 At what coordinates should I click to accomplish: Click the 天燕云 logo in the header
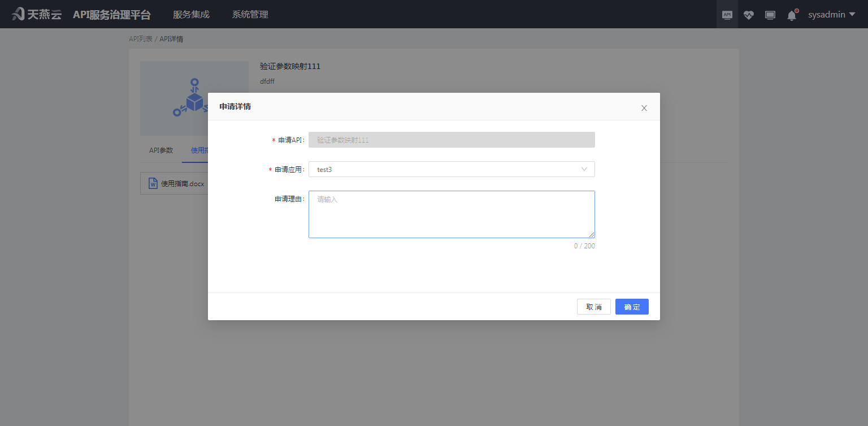37,15
